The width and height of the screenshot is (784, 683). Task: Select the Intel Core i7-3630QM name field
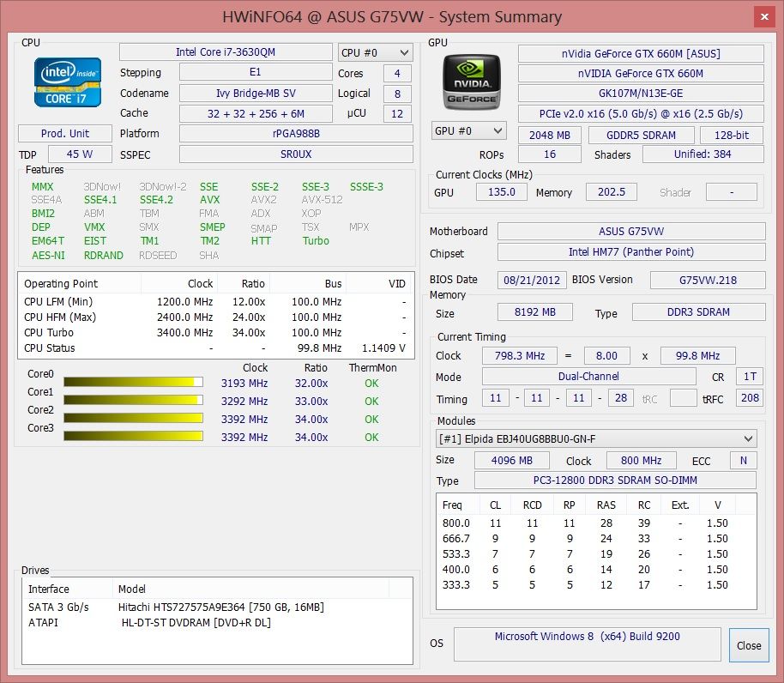pyautogui.click(x=226, y=52)
